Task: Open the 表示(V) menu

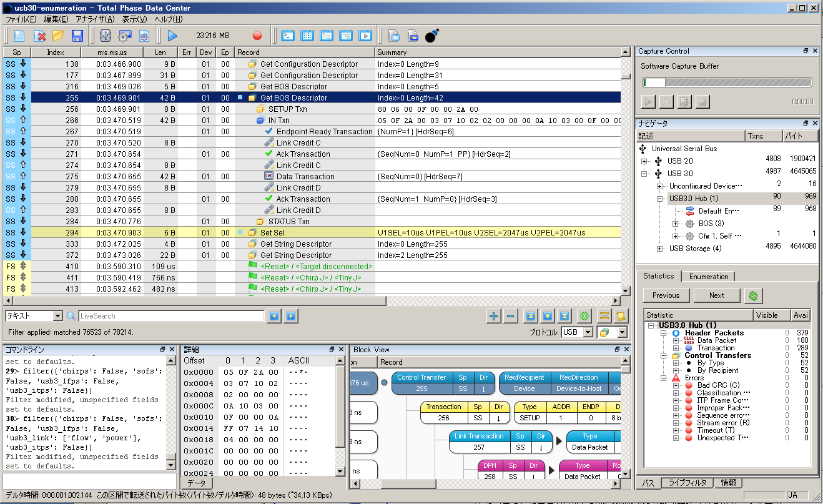Action: click(x=134, y=19)
